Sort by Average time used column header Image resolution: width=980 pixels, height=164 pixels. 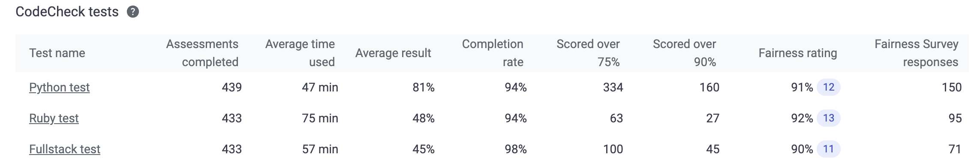[x=300, y=53]
